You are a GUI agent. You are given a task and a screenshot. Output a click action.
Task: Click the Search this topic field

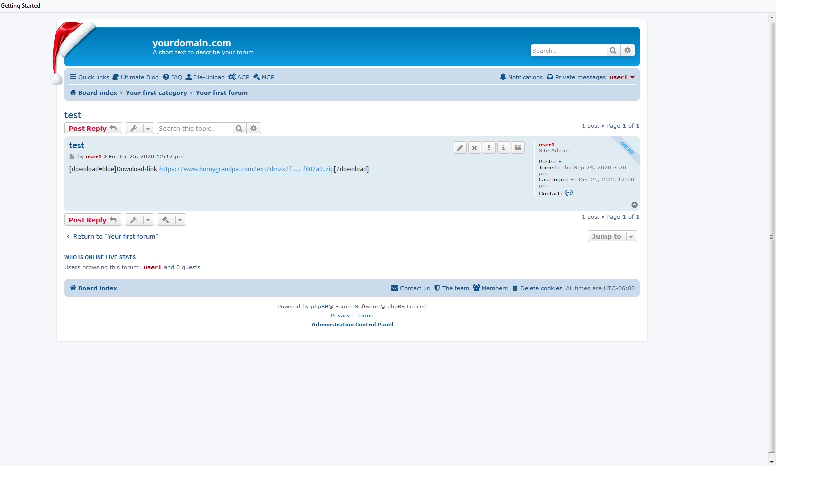coord(194,129)
